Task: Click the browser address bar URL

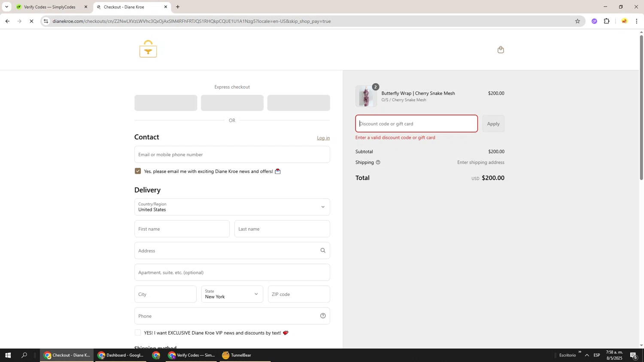Action: click(x=191, y=21)
